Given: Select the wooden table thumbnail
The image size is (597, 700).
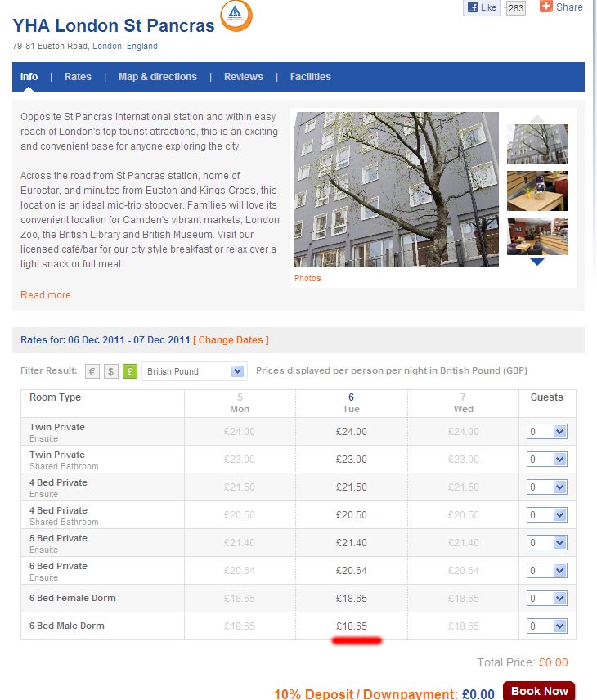Looking at the screenshot, I should 537,191.
